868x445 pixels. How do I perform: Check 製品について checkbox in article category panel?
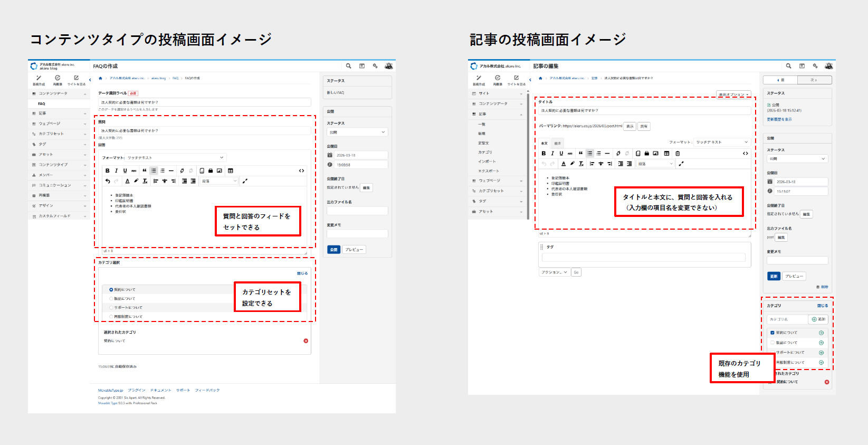(x=772, y=343)
